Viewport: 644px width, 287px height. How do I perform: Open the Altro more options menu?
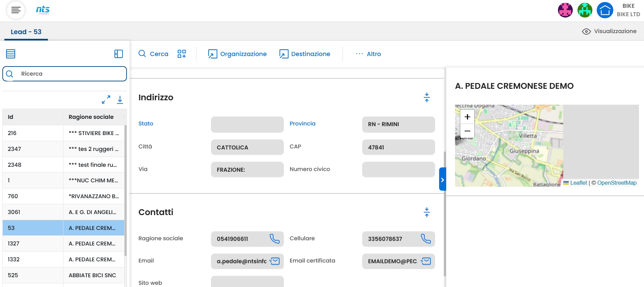click(369, 54)
